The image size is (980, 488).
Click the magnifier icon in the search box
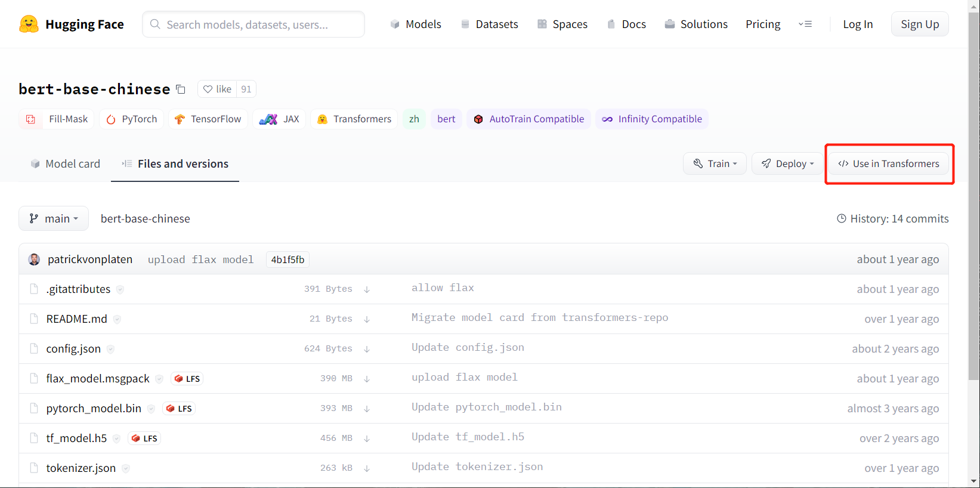click(155, 24)
